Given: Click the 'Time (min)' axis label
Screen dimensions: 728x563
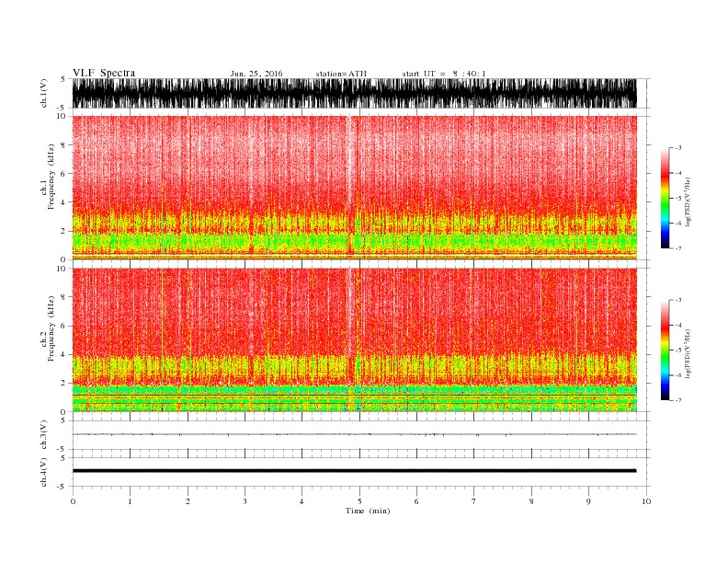Looking at the screenshot, I should click(x=368, y=511).
